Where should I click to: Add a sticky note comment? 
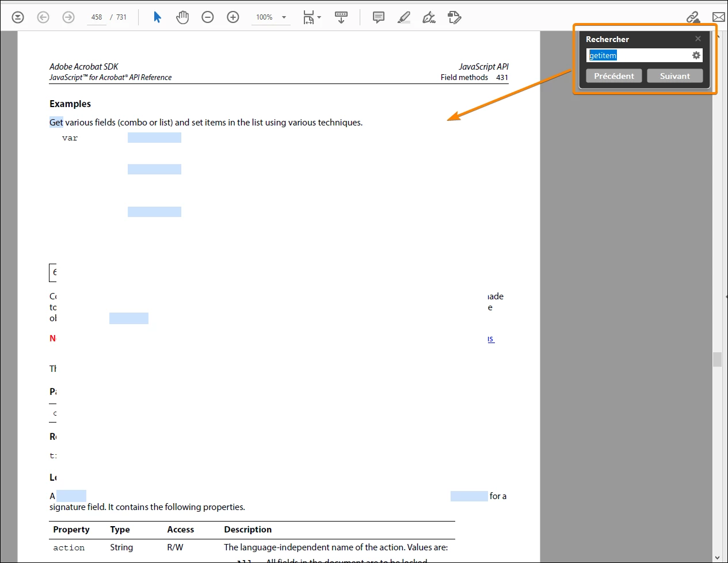(378, 17)
